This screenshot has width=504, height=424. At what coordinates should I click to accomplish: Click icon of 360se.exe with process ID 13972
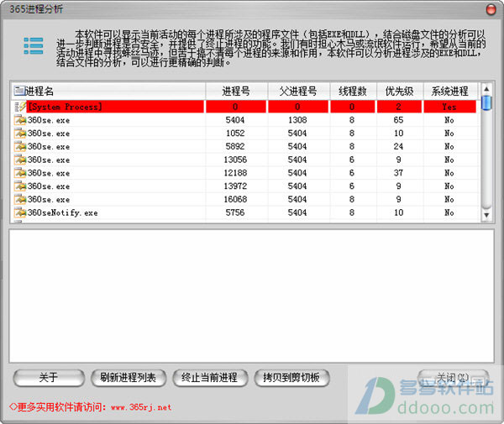pos(20,186)
